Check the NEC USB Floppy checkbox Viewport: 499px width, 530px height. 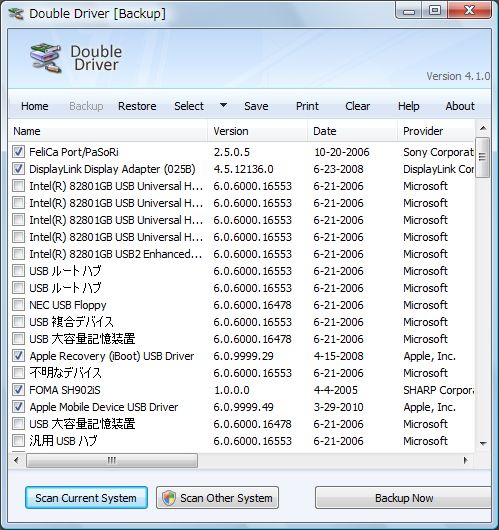pos(18,305)
